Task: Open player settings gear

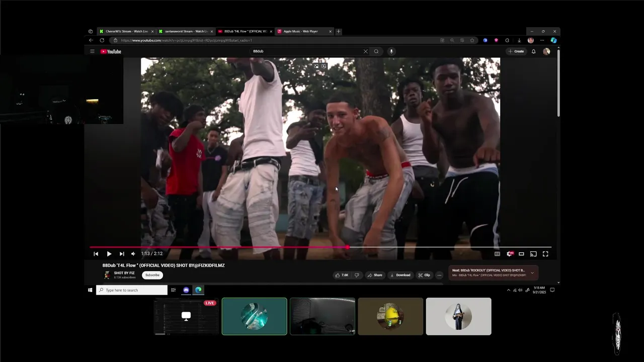Action: [x=509, y=254]
